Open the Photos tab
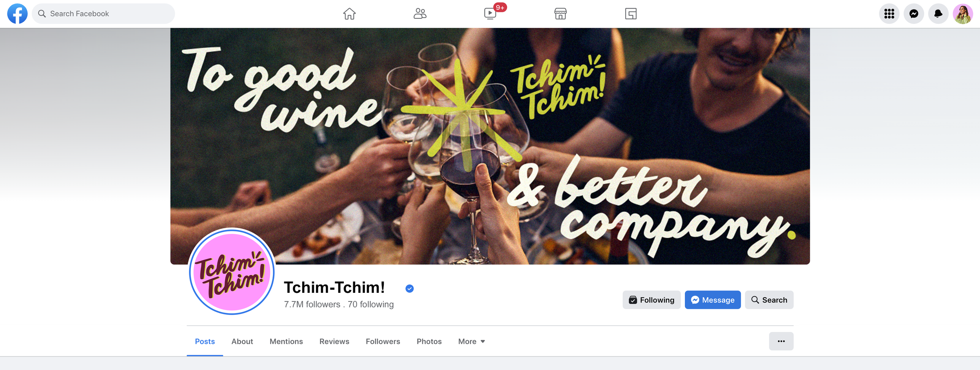Viewport: 980px width, 370px height. tap(429, 341)
